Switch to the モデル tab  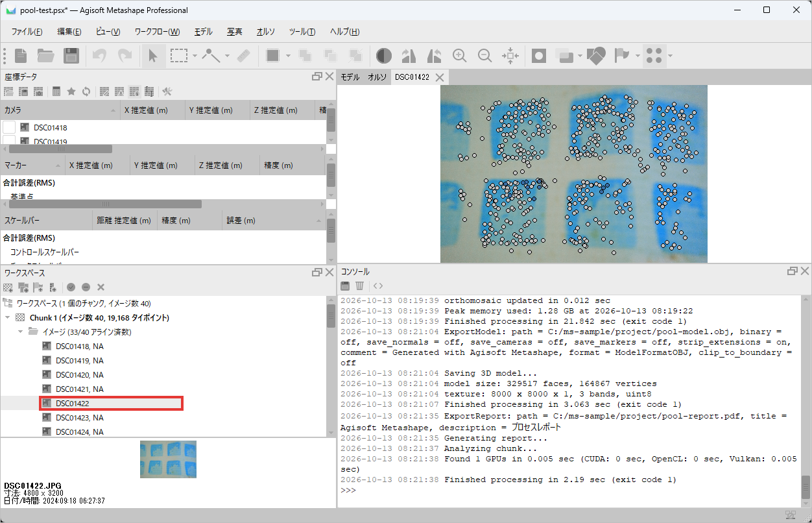click(350, 77)
